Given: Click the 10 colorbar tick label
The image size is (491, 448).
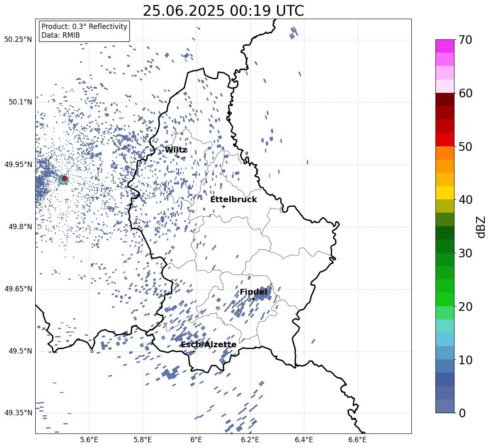Looking at the screenshot, I should pos(465,360).
